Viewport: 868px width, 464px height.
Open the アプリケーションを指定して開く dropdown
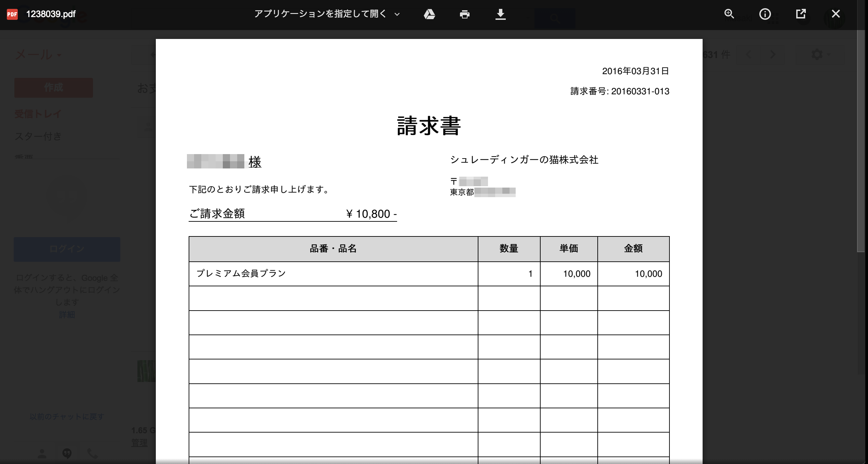(321, 14)
